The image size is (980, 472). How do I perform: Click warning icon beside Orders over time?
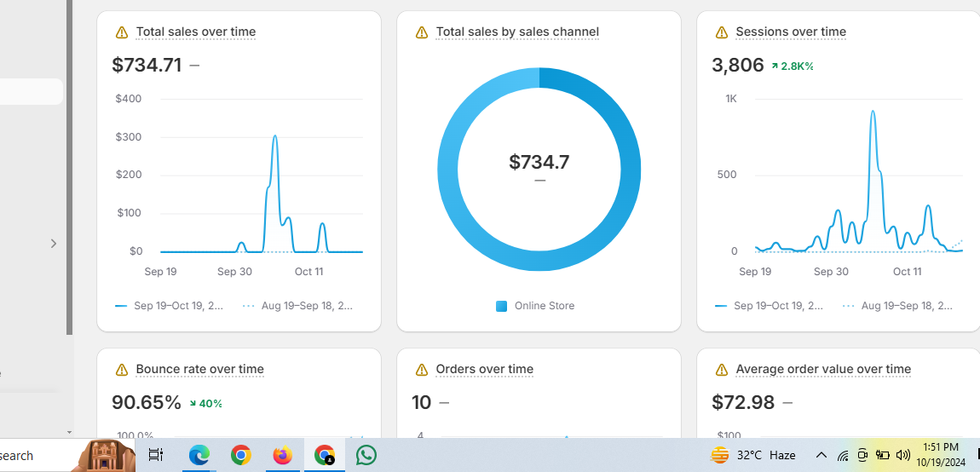pyautogui.click(x=422, y=370)
